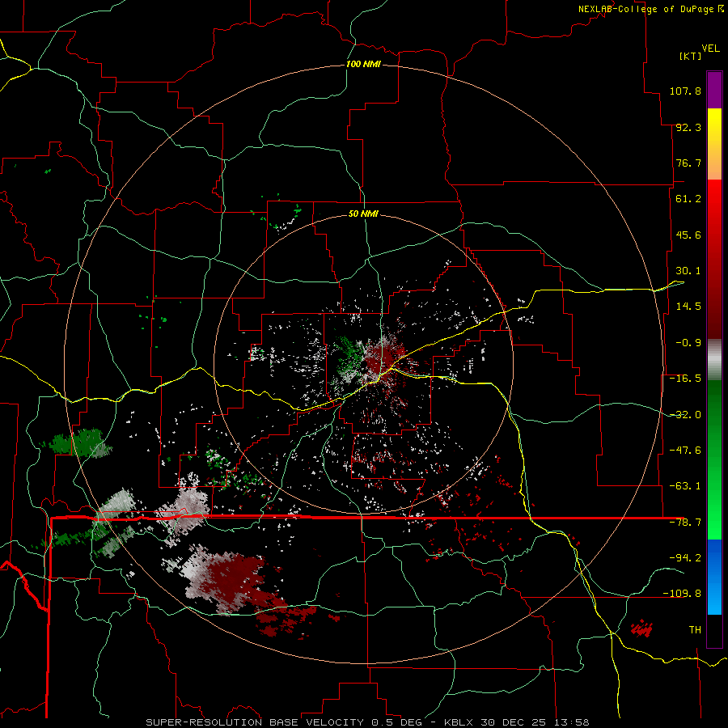Click the -47.6 legend value
The image size is (728, 728).
(685, 451)
